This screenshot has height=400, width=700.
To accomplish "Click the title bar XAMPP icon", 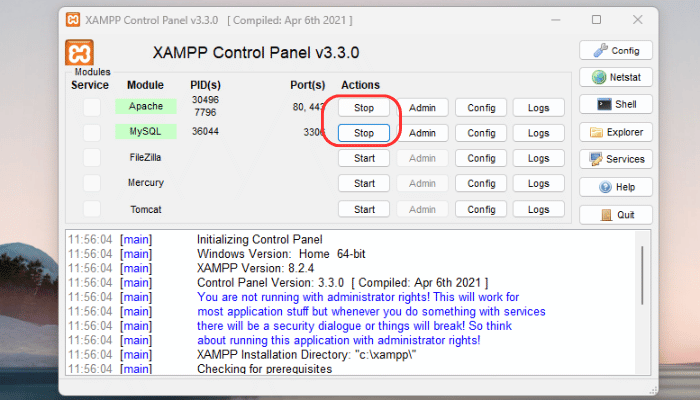I will tap(73, 20).
